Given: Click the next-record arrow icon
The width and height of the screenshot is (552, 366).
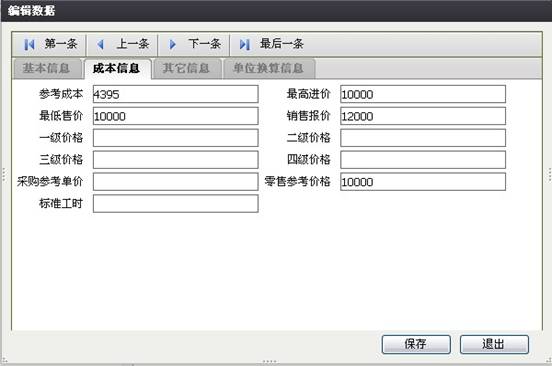Looking at the screenshot, I should (x=172, y=44).
